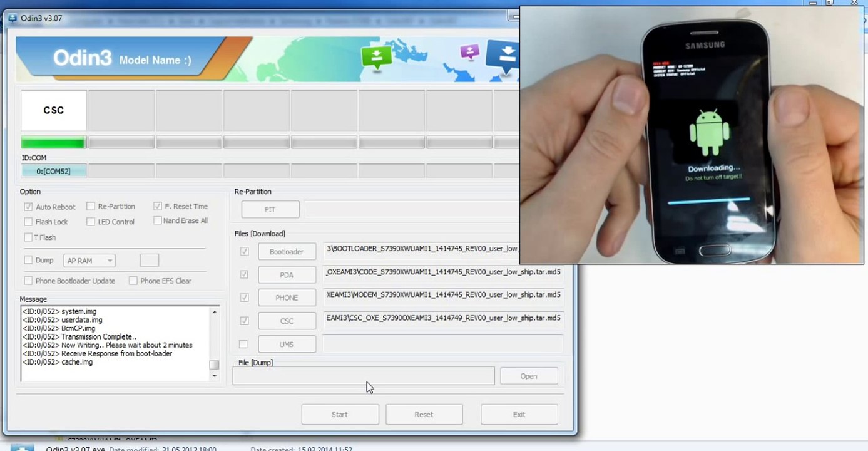Click the PDA file button
This screenshot has width=868, height=451.
[287, 275]
